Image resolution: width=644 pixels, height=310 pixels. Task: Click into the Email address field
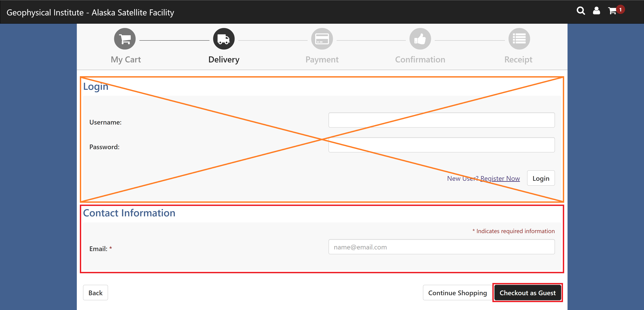pyautogui.click(x=441, y=247)
